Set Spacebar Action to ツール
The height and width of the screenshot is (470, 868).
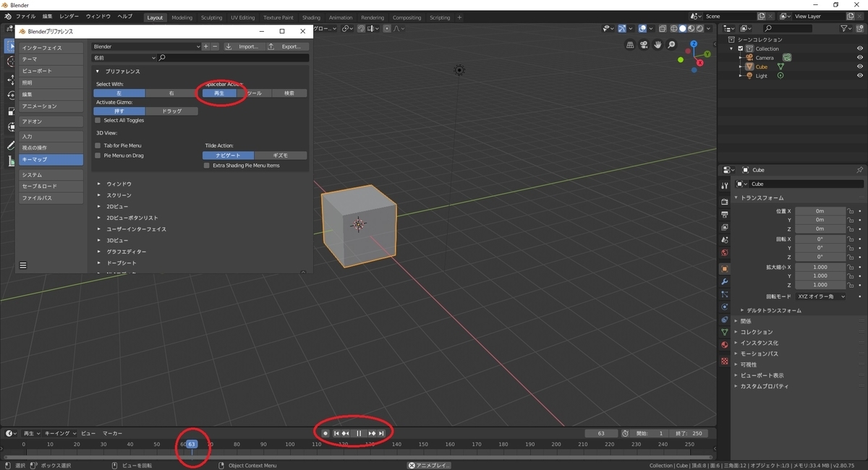[254, 93]
